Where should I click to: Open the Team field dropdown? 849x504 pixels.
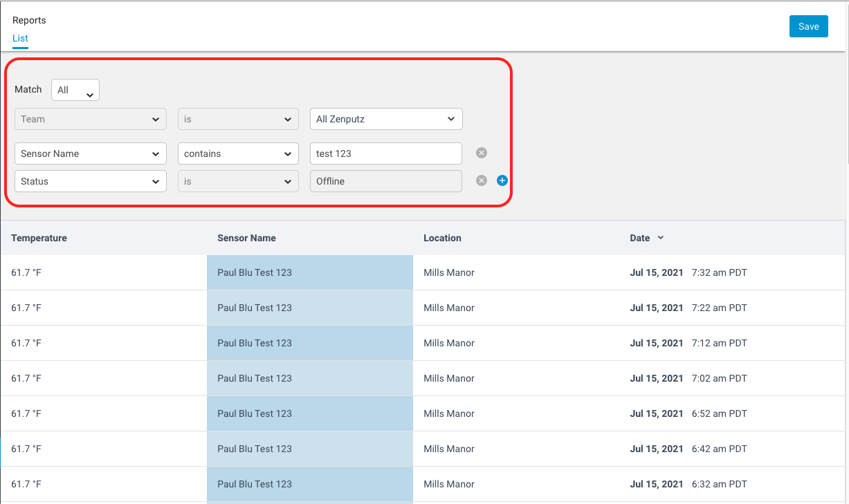tap(91, 119)
